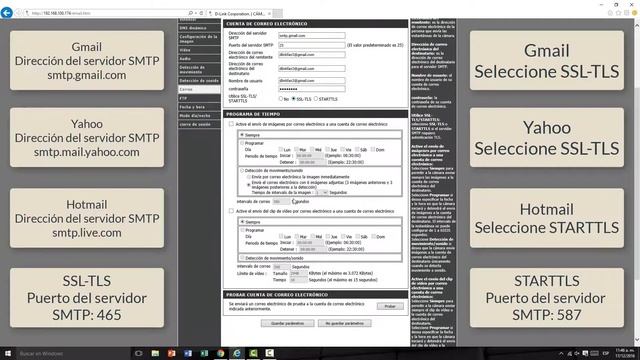Click the SMTP server address field

(x=311, y=36)
